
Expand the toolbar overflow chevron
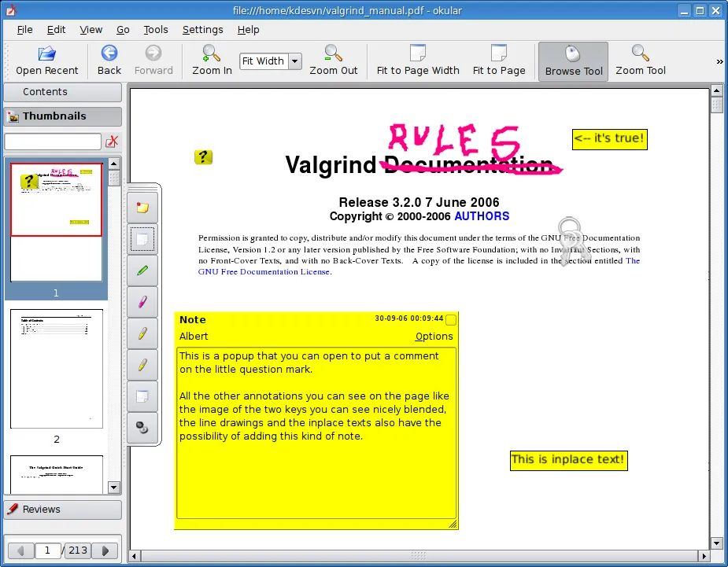click(719, 61)
